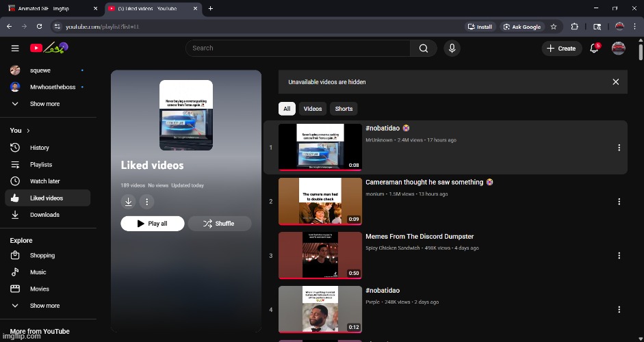This screenshot has width=644, height=342.
Task: Open the notifications bell
Action: coord(594,49)
